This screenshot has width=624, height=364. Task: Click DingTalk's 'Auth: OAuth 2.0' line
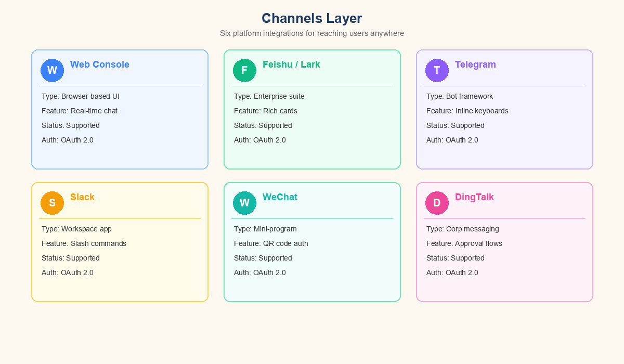point(452,272)
